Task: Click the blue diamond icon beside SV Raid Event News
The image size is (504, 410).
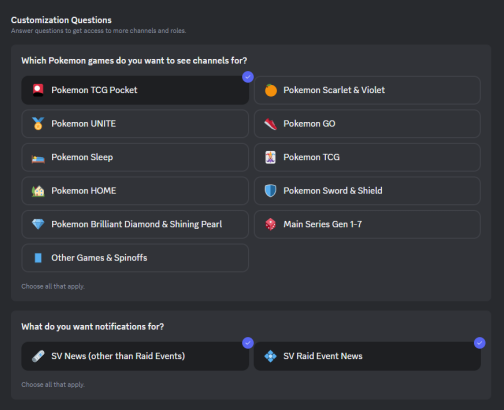Action: click(270, 356)
